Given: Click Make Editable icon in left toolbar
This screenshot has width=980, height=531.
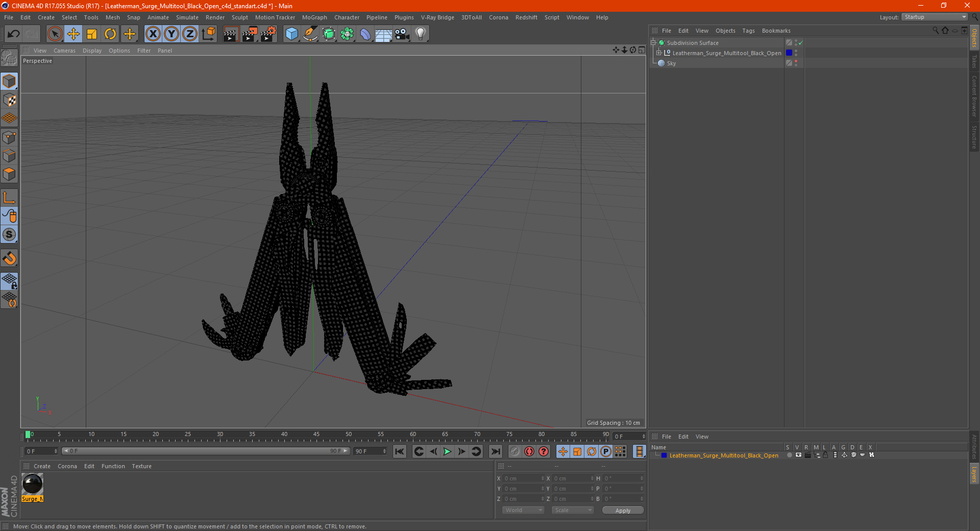Looking at the screenshot, I should point(9,58).
